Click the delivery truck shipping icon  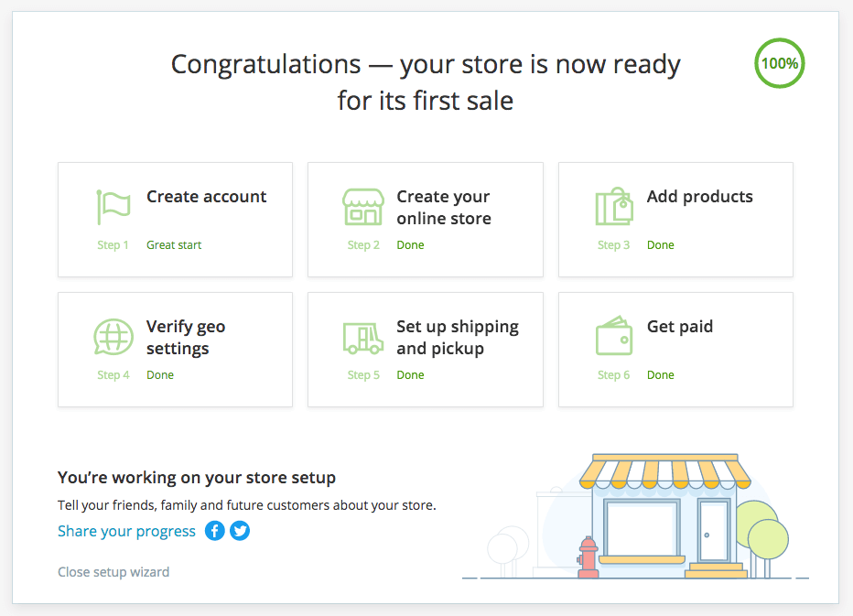coord(362,338)
